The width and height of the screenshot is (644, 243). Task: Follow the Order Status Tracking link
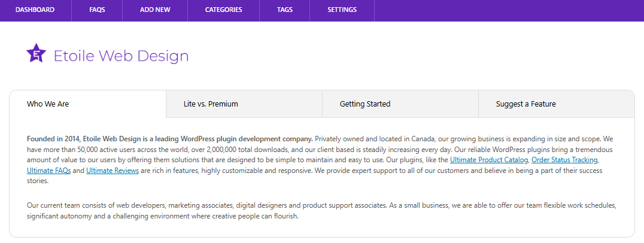click(x=564, y=160)
